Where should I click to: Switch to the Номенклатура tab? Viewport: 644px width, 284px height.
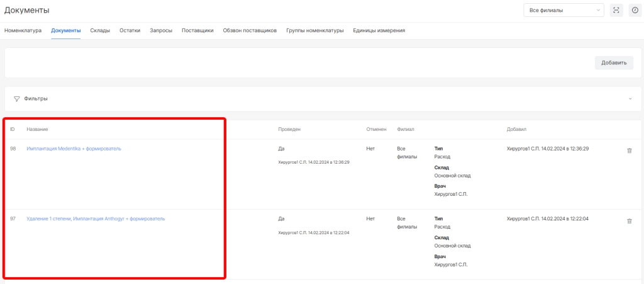coord(23,30)
